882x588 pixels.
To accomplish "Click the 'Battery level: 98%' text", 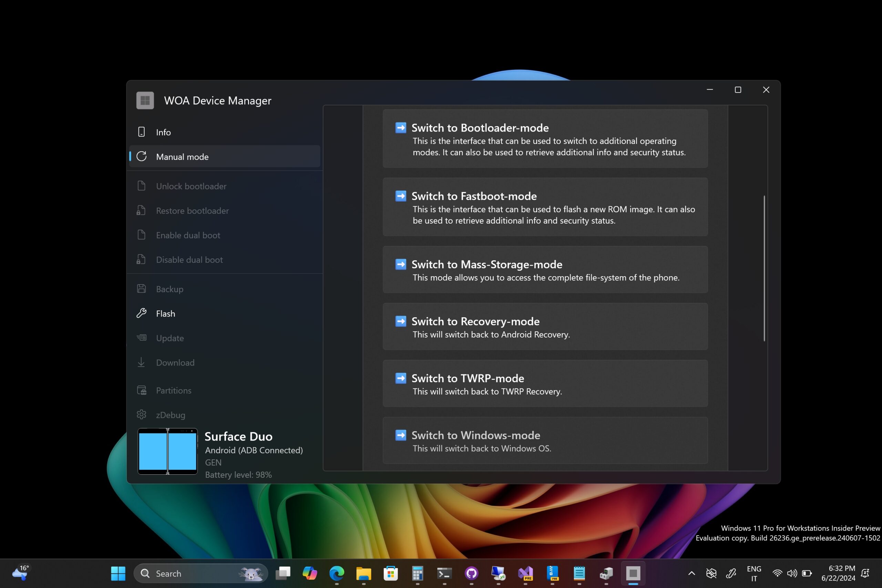I will point(238,474).
